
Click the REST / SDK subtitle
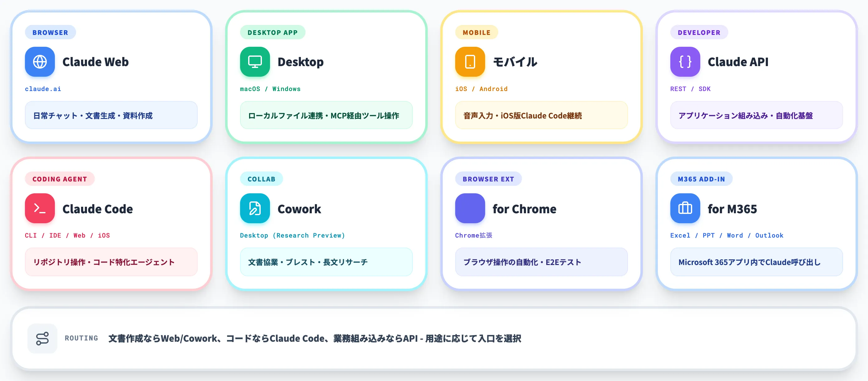pyautogui.click(x=690, y=89)
